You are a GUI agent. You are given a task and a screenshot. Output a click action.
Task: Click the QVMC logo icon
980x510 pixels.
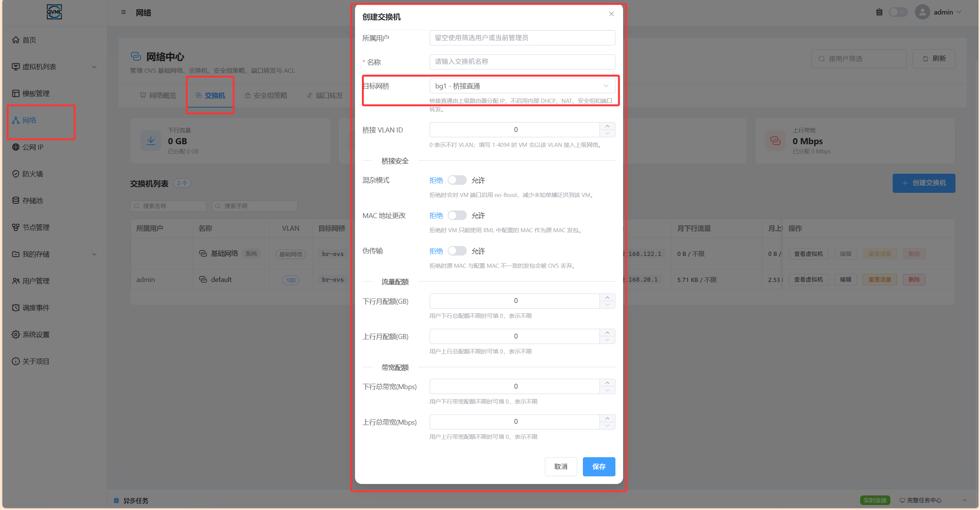pos(54,12)
